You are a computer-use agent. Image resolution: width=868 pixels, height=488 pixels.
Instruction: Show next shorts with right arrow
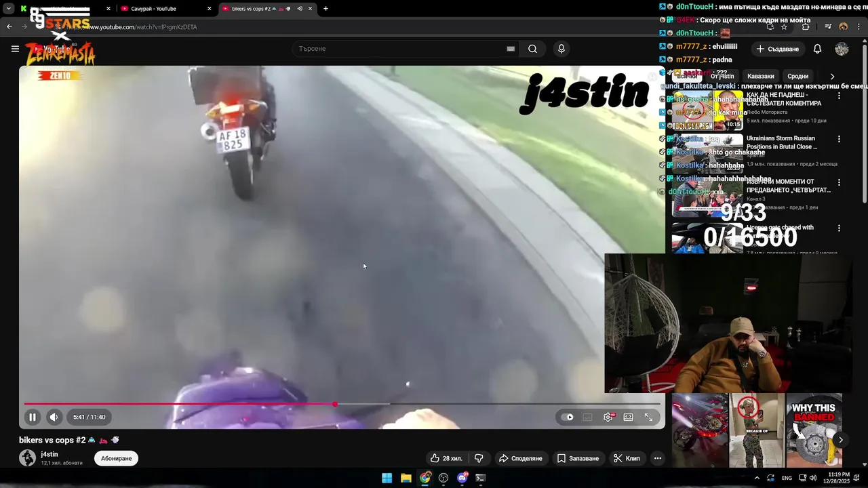[841, 440]
